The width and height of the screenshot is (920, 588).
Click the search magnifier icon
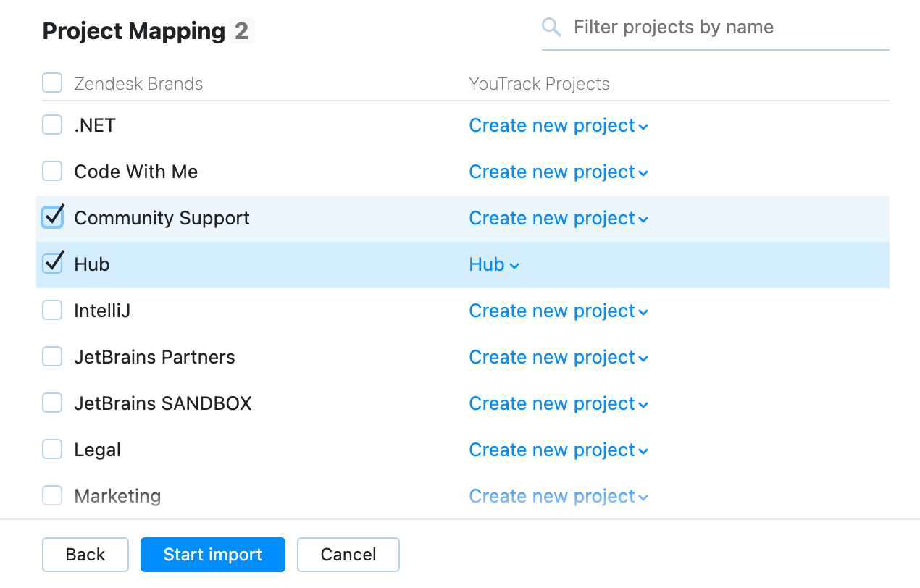[551, 28]
